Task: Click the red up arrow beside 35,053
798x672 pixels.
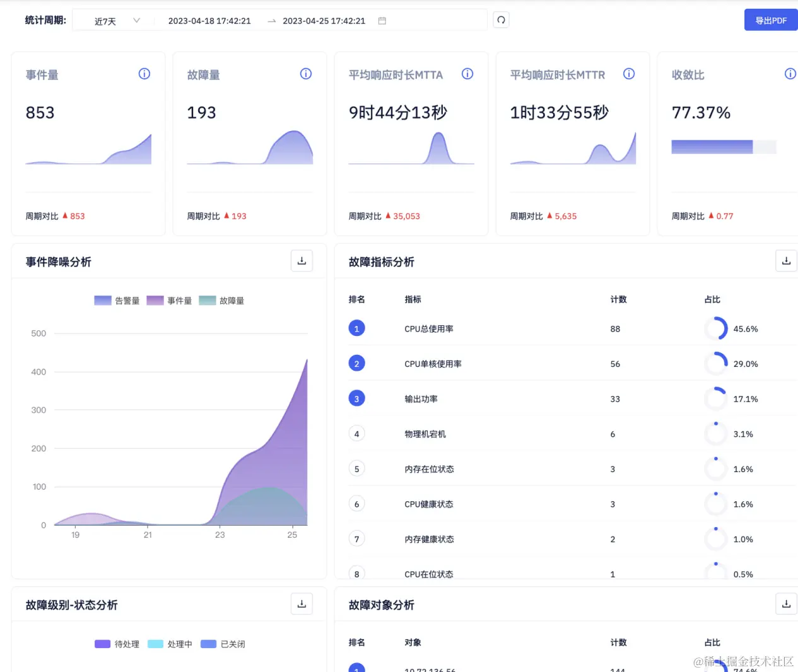Action: coord(388,216)
